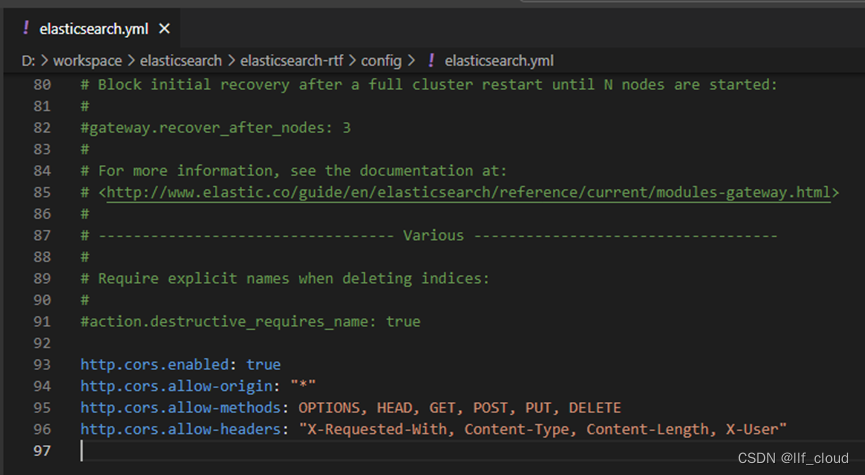This screenshot has width=865, height=475.
Task: Close the elasticsearch.yml tab
Action: (x=164, y=29)
